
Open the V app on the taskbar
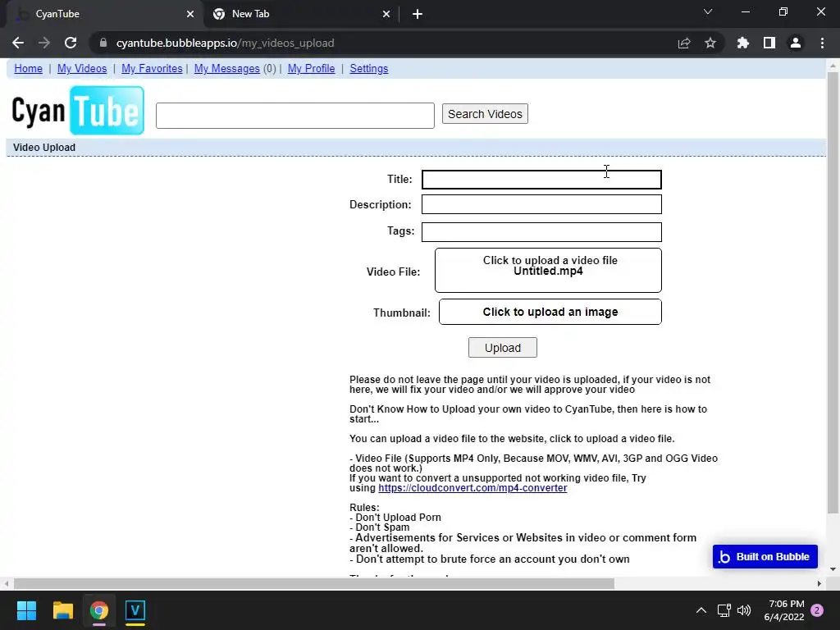pyautogui.click(x=135, y=610)
